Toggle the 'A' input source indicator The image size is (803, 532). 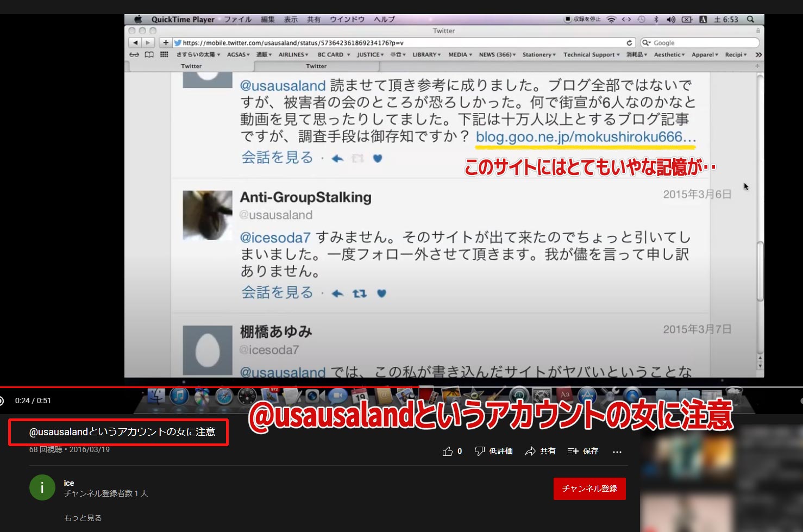pyautogui.click(x=703, y=19)
